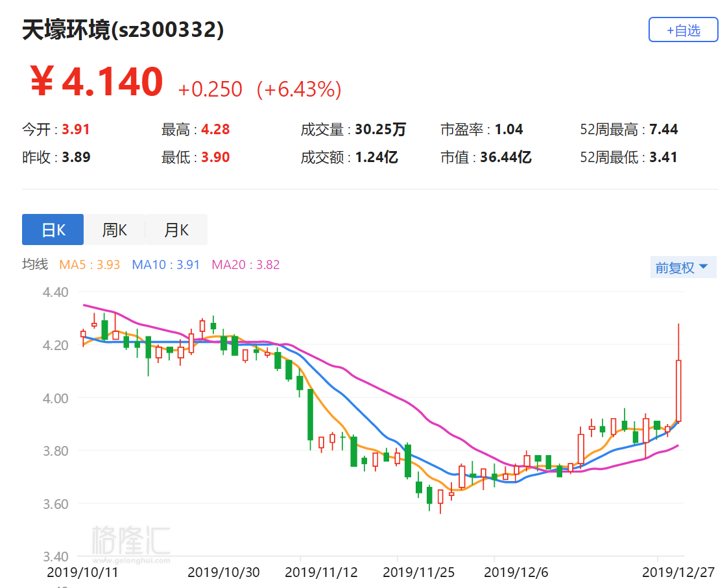
Task: Click the 2019/11/12 date axis label
Action: [321, 572]
